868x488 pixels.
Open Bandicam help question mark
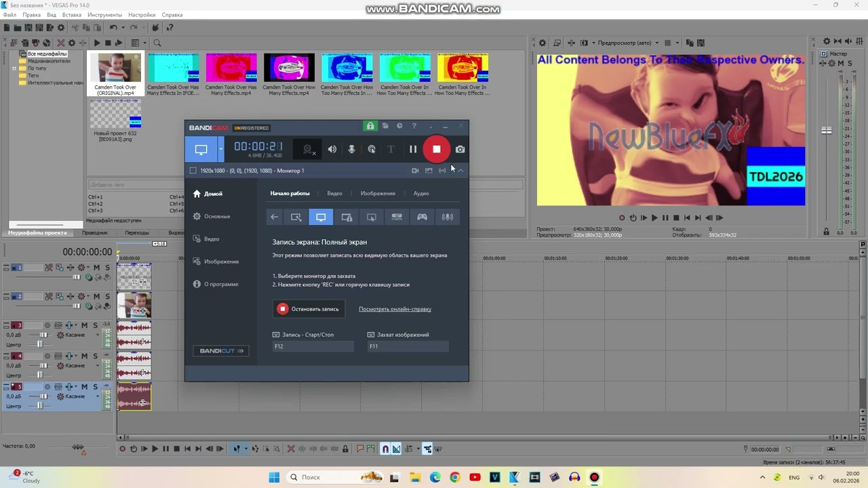click(414, 126)
